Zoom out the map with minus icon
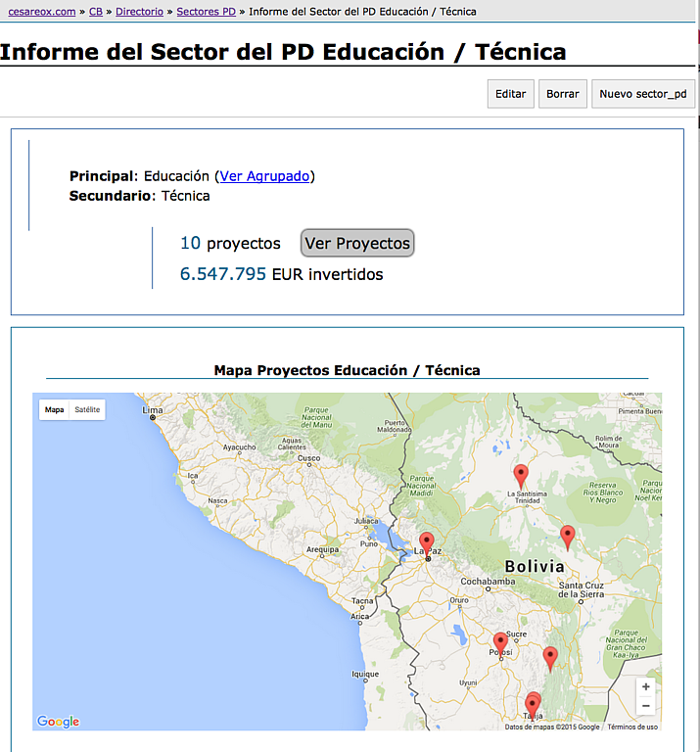The width and height of the screenshot is (700, 752). pyautogui.click(x=646, y=705)
